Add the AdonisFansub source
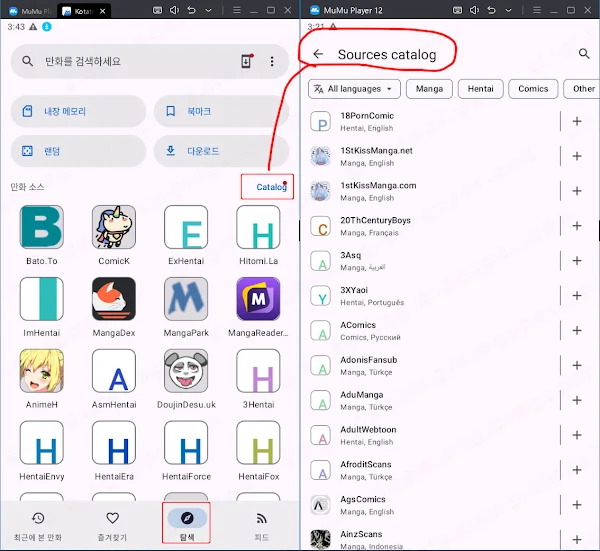 [577, 365]
